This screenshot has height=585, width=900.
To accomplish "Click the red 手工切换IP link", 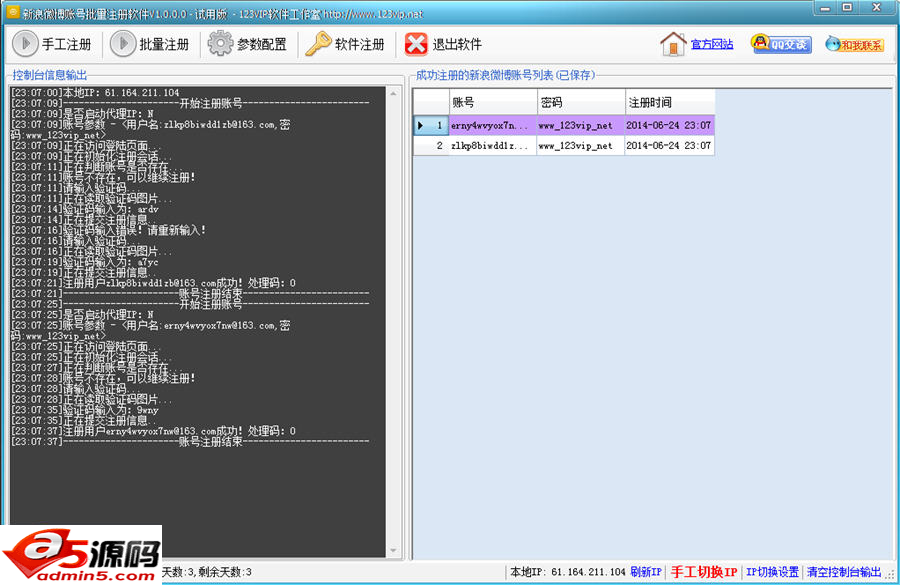I will coord(704,572).
